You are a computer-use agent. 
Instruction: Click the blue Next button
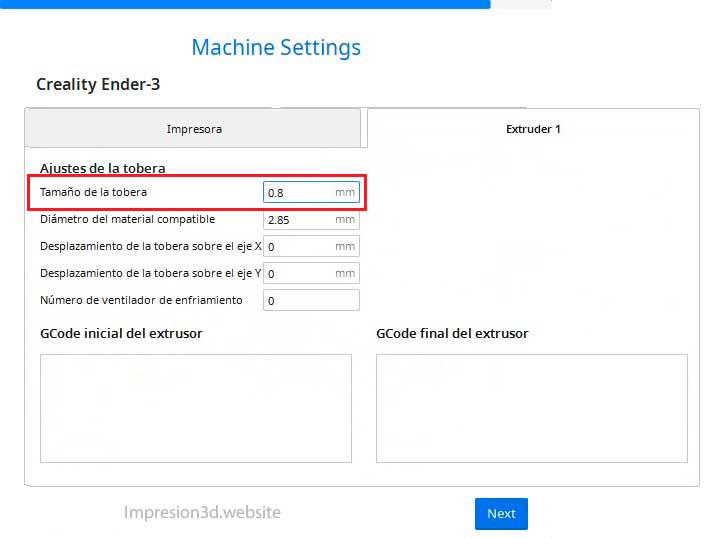tap(501, 514)
